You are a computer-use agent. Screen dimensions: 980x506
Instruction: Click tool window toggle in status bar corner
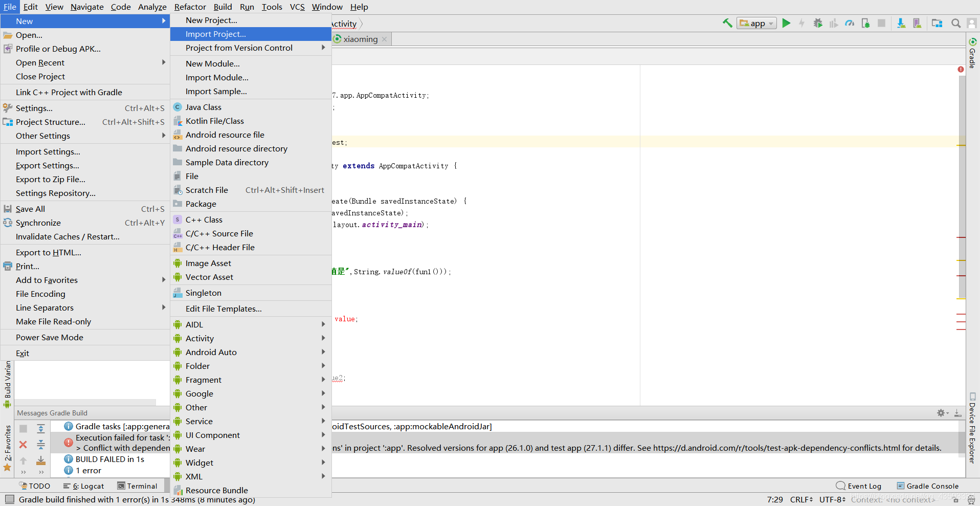tap(9, 499)
